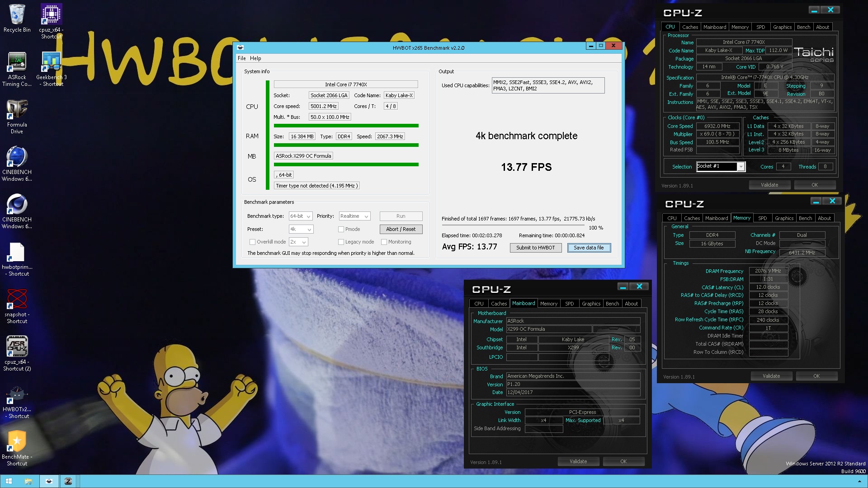Click the green bar under CPU info

(346, 126)
